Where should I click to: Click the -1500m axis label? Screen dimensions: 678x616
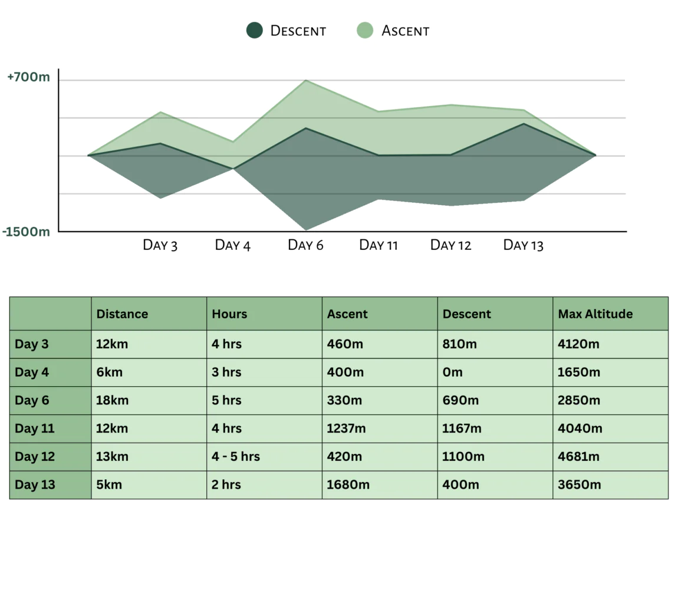click(26, 232)
